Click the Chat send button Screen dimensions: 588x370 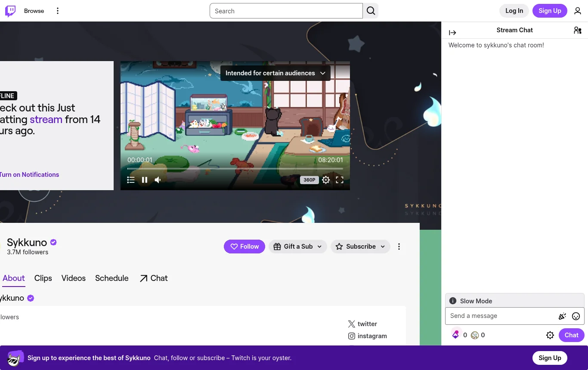coord(572,335)
